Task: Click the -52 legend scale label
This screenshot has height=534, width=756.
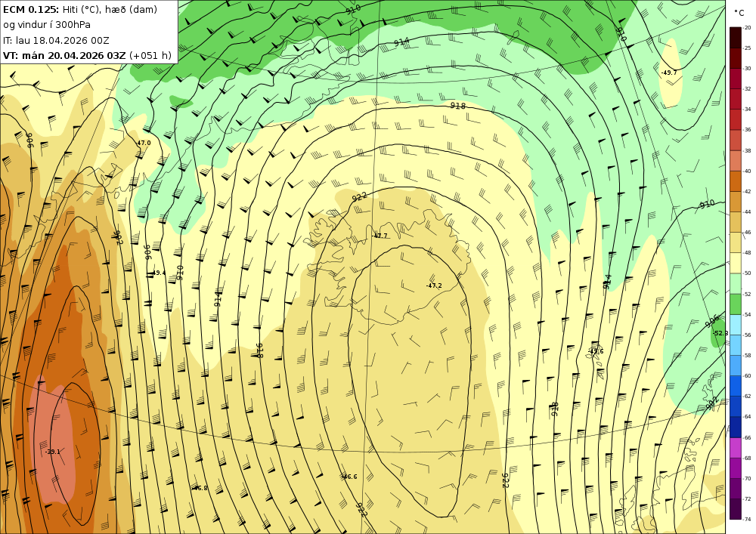Action: [748, 294]
